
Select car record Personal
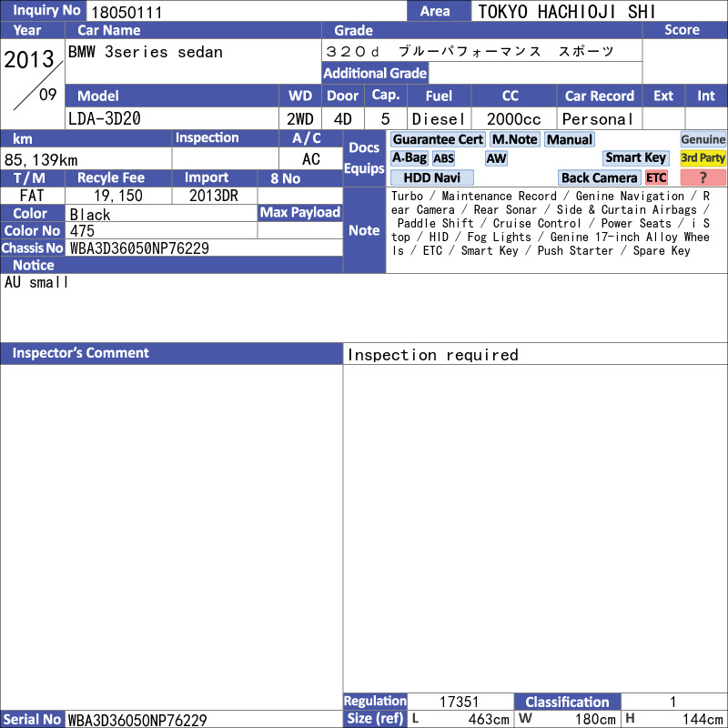598,119
